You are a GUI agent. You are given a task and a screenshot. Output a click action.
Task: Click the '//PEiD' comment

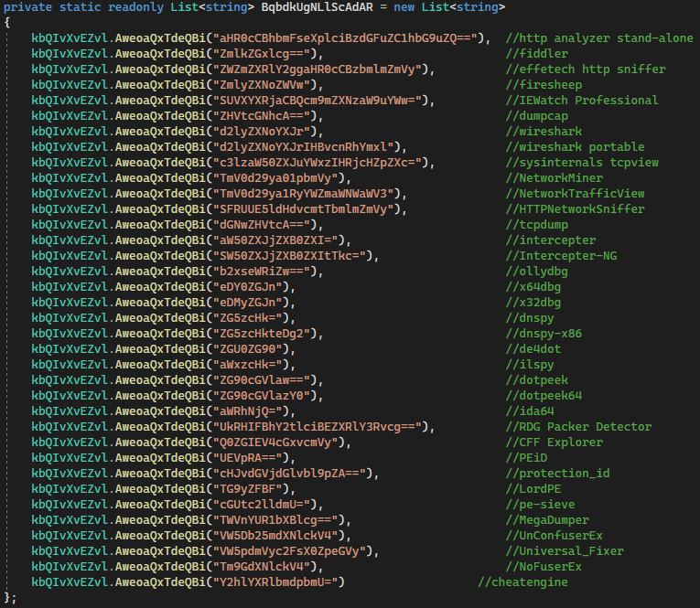[526, 458]
